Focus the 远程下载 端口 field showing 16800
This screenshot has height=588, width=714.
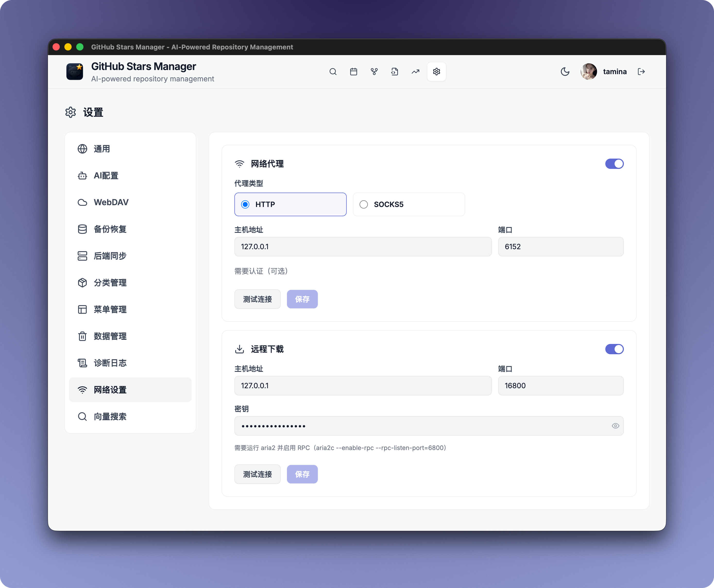click(561, 386)
